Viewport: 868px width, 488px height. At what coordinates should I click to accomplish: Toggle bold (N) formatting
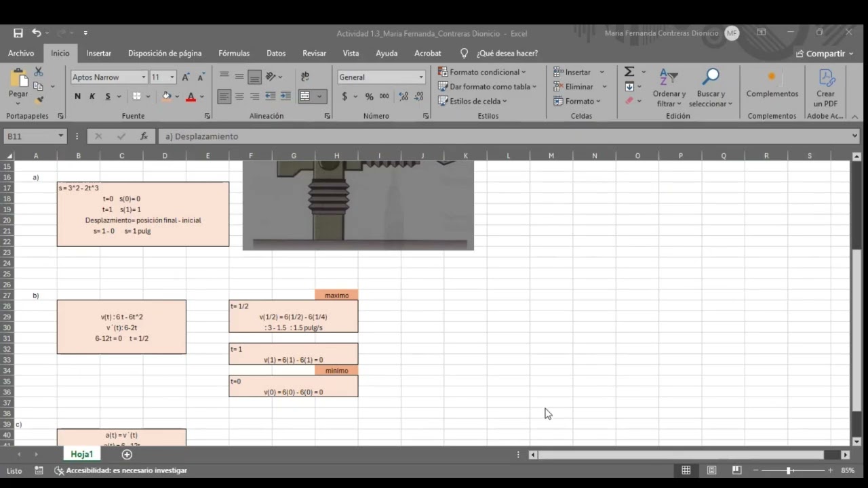[77, 96]
